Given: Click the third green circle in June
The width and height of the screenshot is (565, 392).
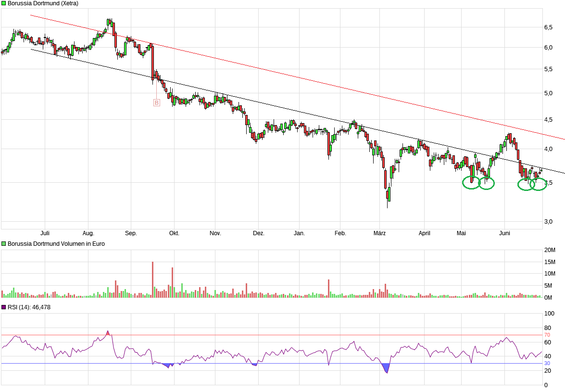Looking at the screenshot, I should (x=526, y=184).
